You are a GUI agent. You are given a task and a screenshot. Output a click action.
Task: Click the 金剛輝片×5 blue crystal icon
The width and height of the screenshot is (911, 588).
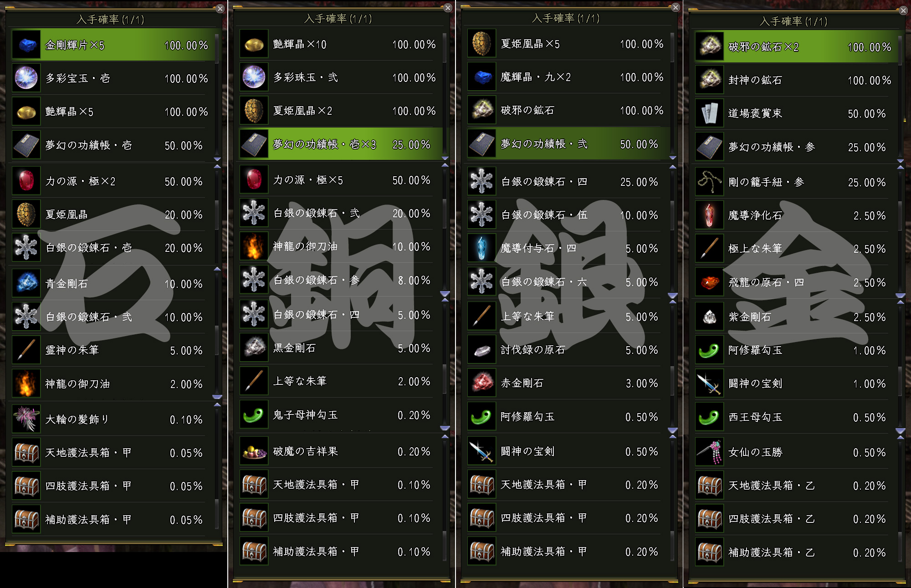click(26, 45)
